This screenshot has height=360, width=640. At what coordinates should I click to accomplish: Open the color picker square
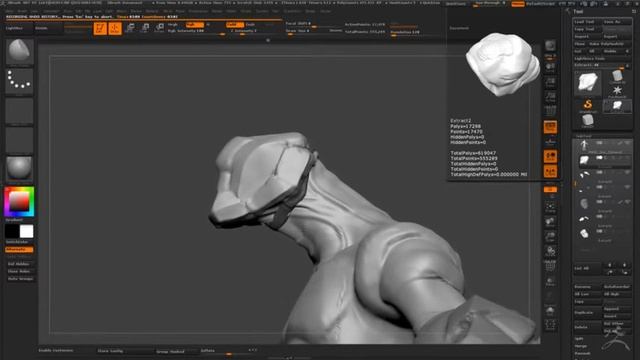point(19,202)
